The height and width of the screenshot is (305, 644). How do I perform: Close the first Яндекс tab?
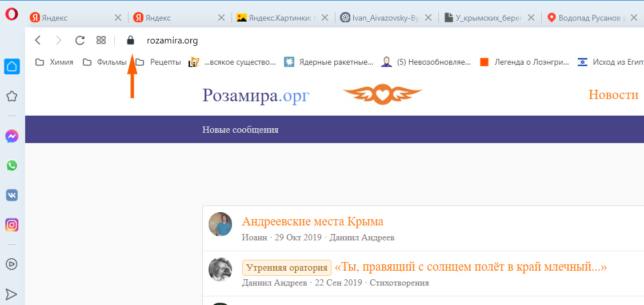118,18
